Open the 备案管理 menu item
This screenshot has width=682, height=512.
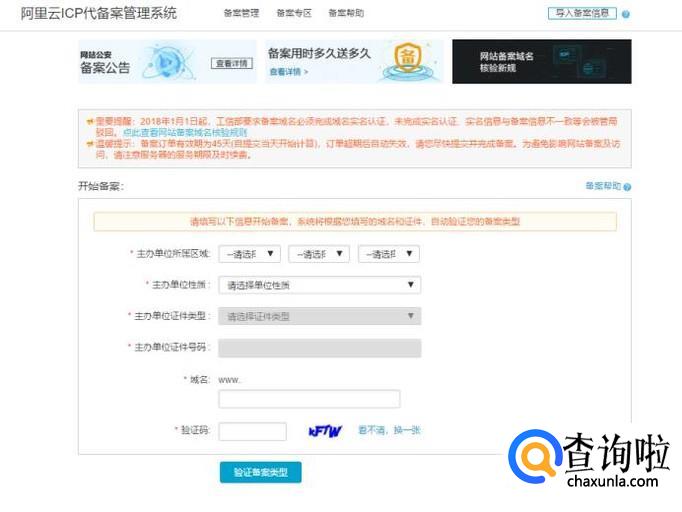coord(241,13)
